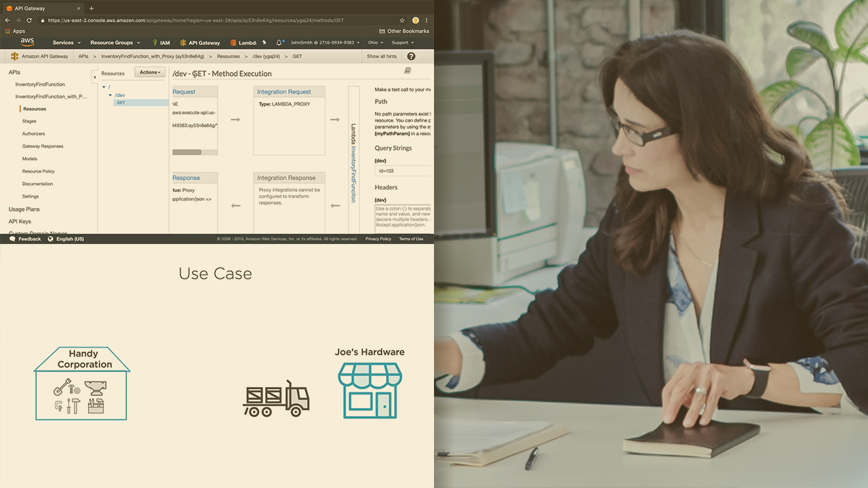Image resolution: width=868 pixels, height=488 pixels.
Task: Select Stages in the left sidebar
Action: click(x=29, y=121)
